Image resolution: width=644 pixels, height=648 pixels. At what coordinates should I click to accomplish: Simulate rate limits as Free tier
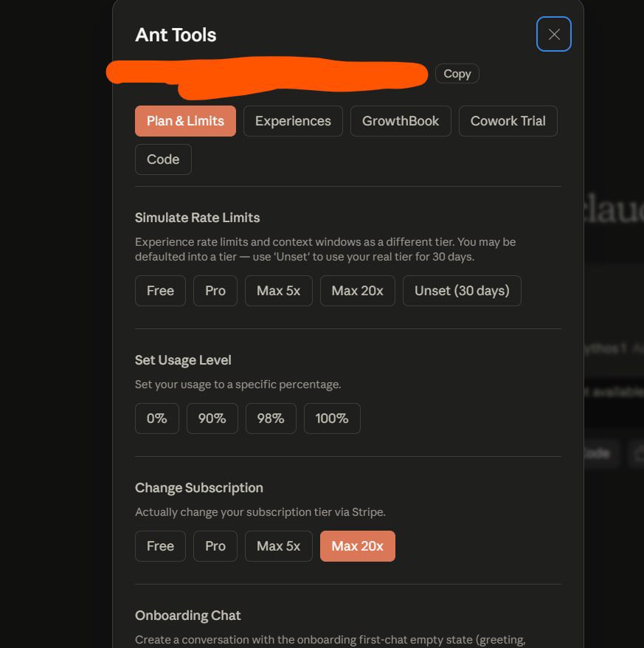click(x=160, y=291)
